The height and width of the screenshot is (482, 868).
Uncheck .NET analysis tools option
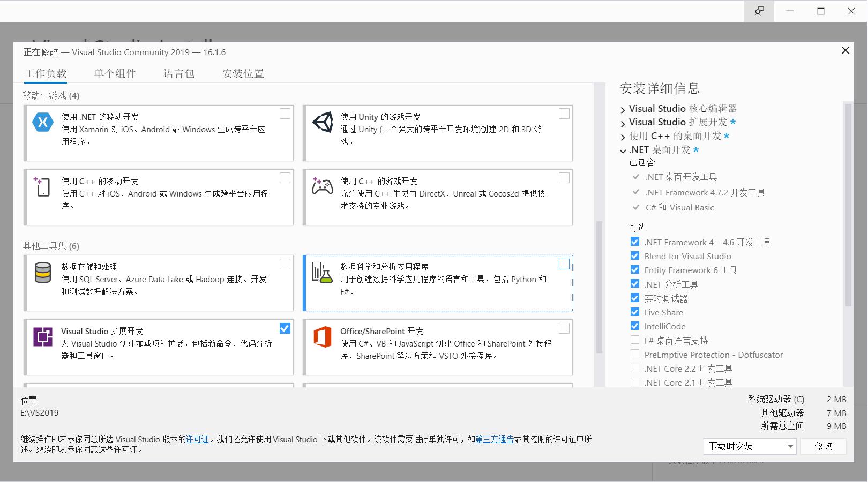635,283
